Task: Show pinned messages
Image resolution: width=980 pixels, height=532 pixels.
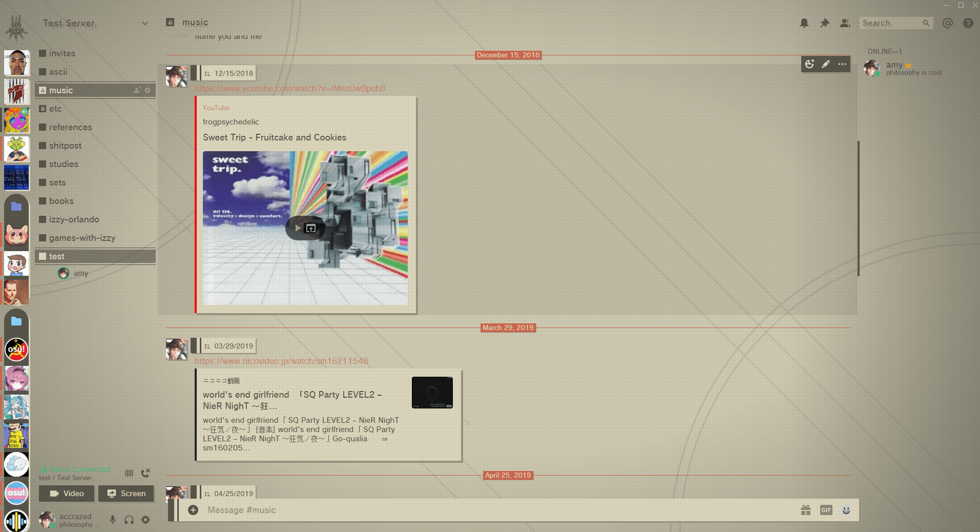Action: tap(825, 23)
